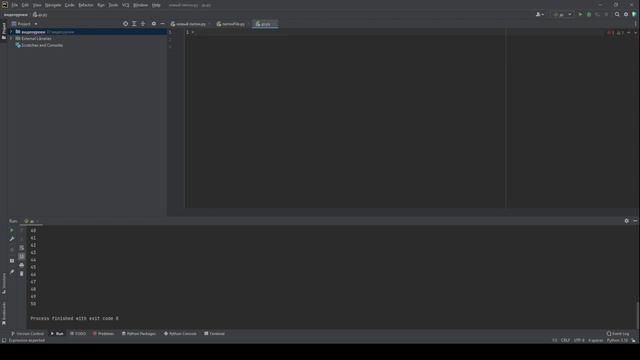
Task: Click the JetBrains shield icon at the far top right
Action: pos(634,14)
